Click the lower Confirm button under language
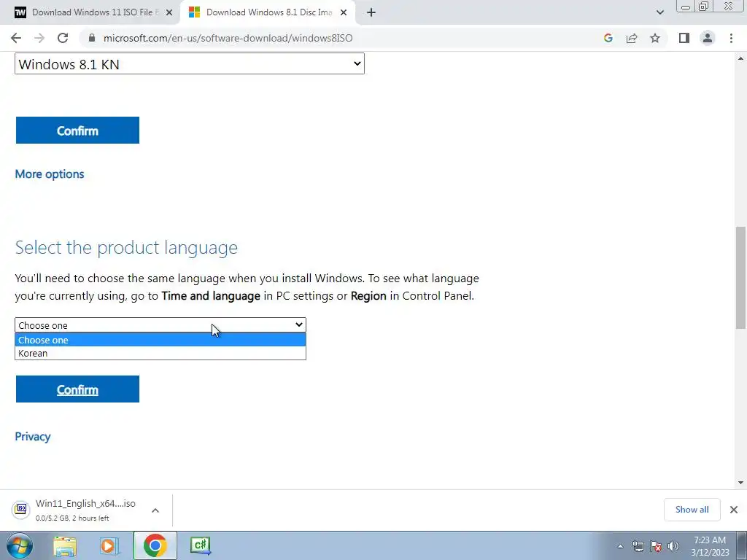The height and width of the screenshot is (560, 747). pyautogui.click(x=77, y=389)
